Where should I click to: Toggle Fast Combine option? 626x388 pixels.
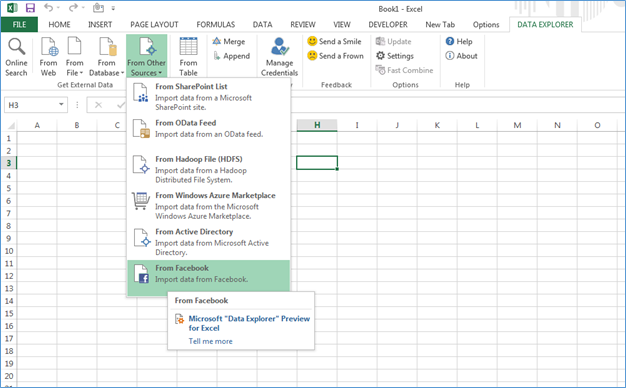pyautogui.click(x=404, y=70)
